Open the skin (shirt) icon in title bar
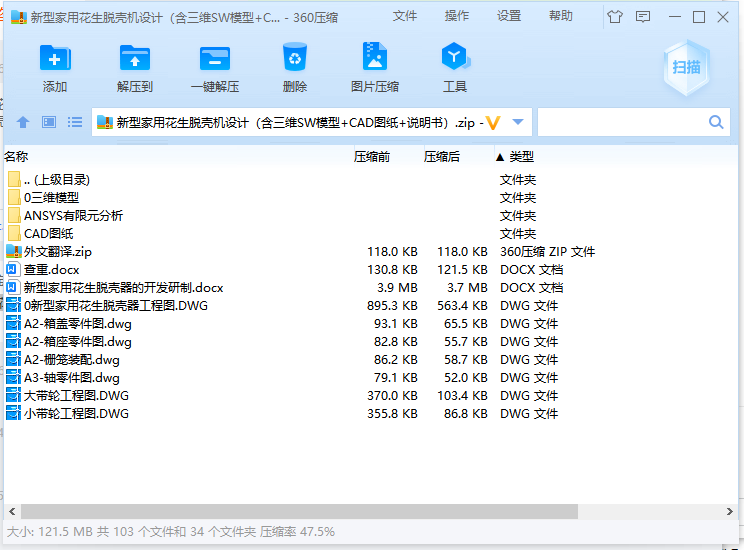The width and height of the screenshot is (744, 550). pos(615,17)
